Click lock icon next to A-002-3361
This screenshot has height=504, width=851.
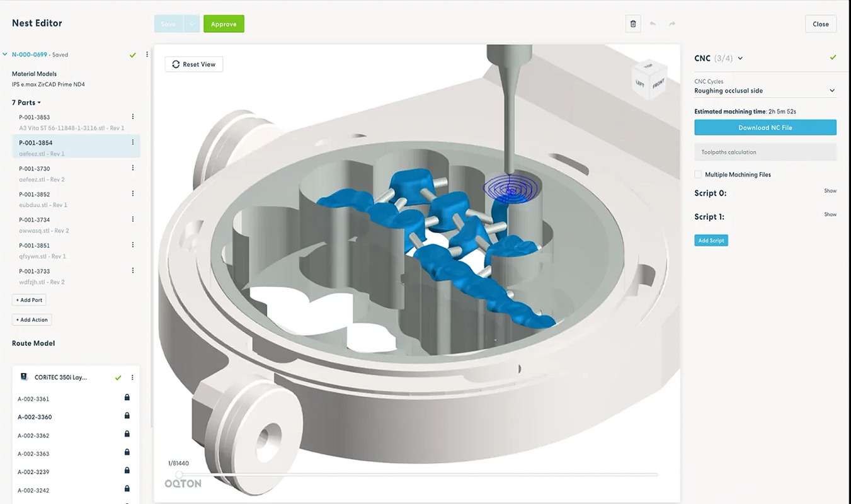click(x=127, y=398)
